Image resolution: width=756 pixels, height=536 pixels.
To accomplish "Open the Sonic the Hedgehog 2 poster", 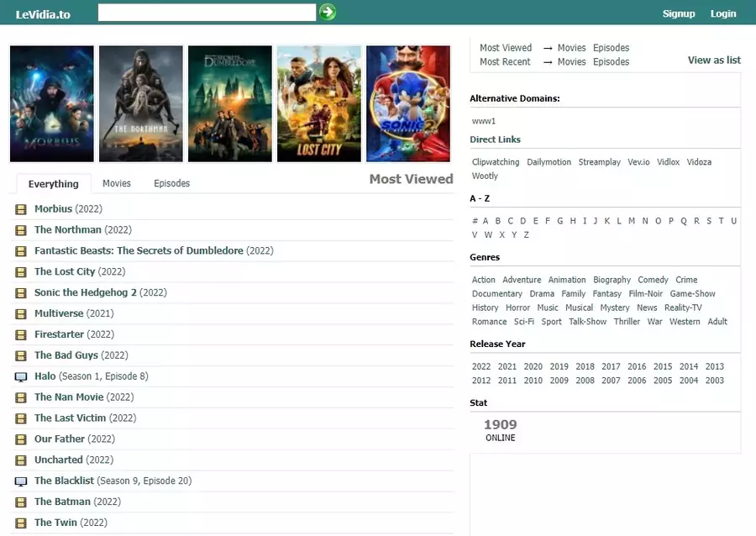I will point(408,103).
